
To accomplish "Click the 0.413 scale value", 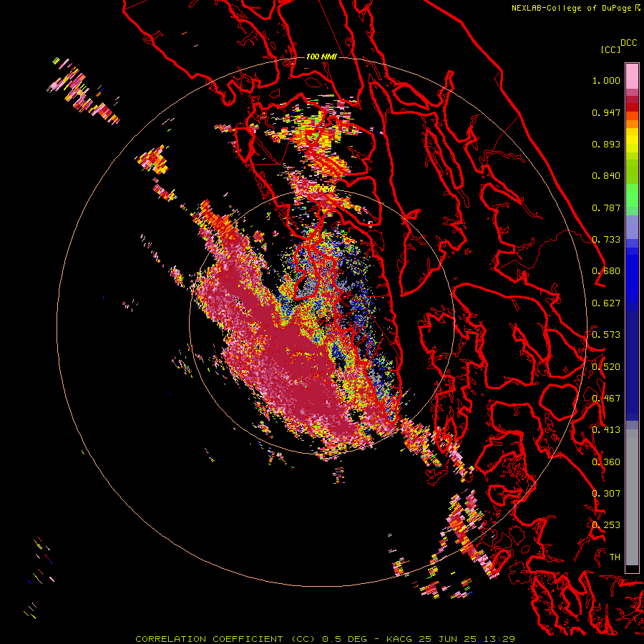I will point(606,430).
